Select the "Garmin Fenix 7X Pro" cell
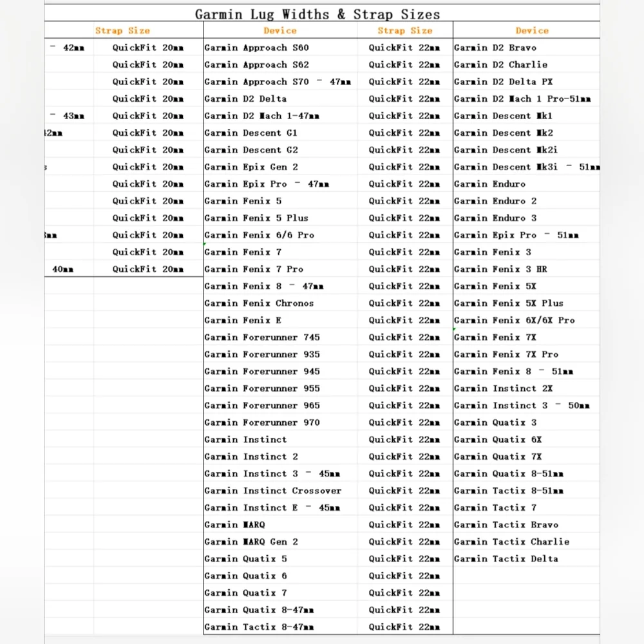644x644 pixels. [527, 354]
